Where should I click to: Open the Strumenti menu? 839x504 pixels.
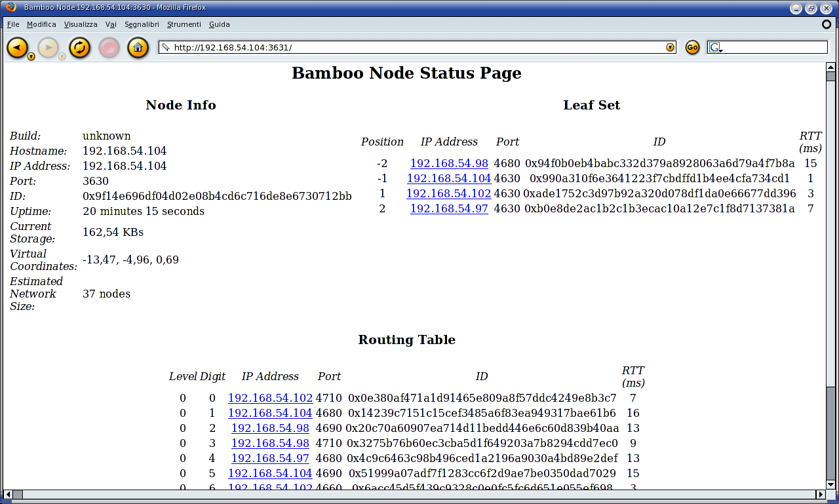pos(184,24)
